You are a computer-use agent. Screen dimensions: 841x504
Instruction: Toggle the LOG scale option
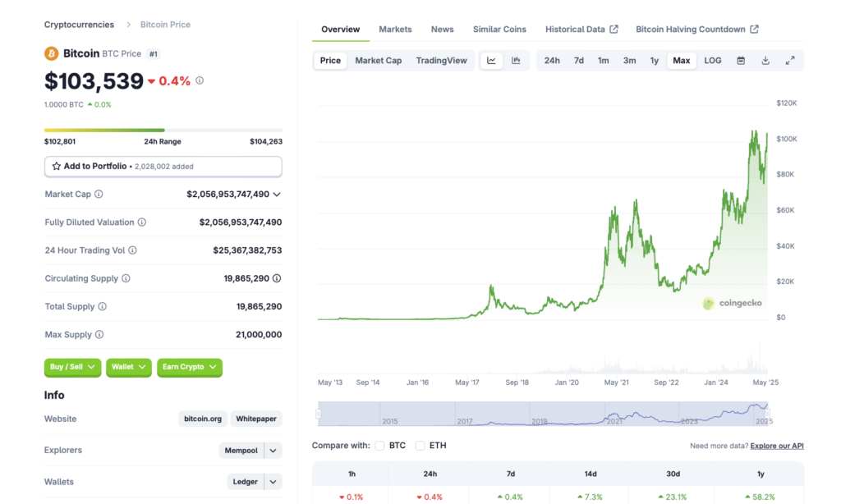pyautogui.click(x=712, y=61)
